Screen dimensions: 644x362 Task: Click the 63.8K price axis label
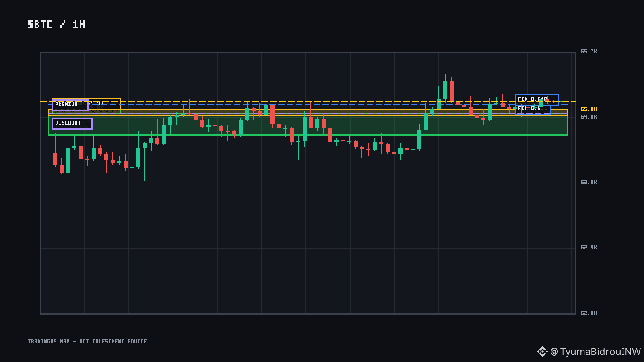click(588, 183)
